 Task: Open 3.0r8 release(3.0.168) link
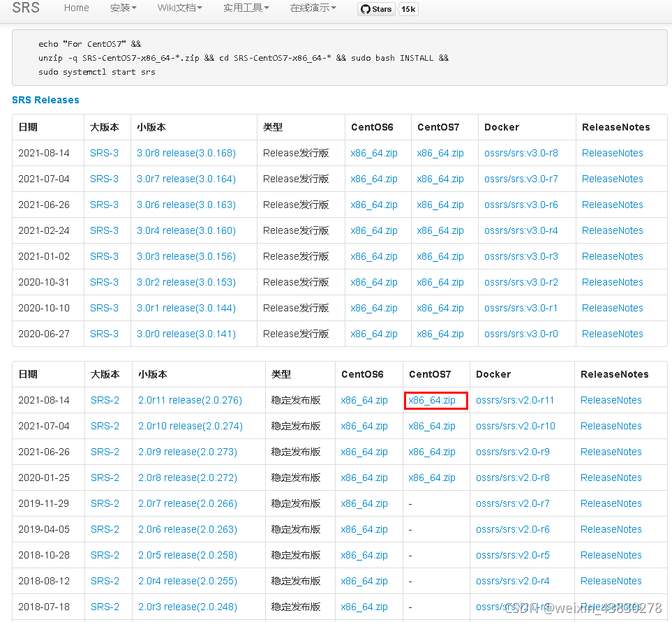186,153
